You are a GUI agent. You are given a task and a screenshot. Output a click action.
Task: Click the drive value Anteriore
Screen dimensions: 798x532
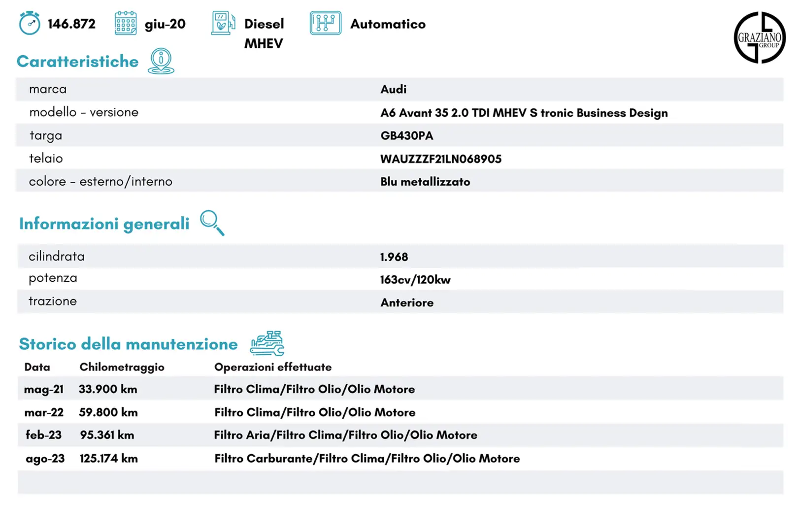(x=407, y=302)
